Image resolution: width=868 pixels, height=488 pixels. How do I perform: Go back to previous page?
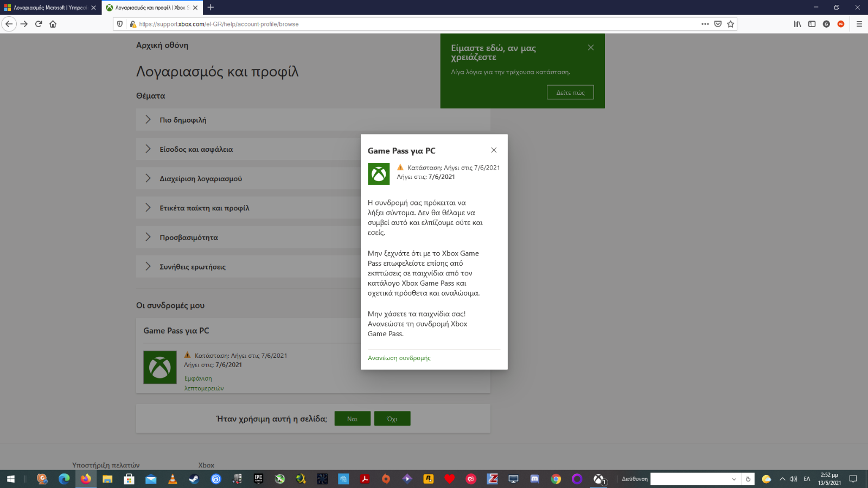9,24
